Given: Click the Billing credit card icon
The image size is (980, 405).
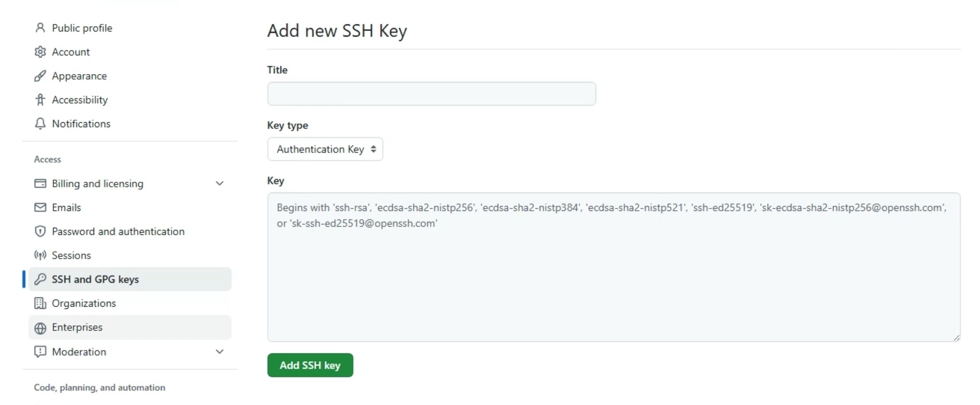Looking at the screenshot, I should click(40, 183).
